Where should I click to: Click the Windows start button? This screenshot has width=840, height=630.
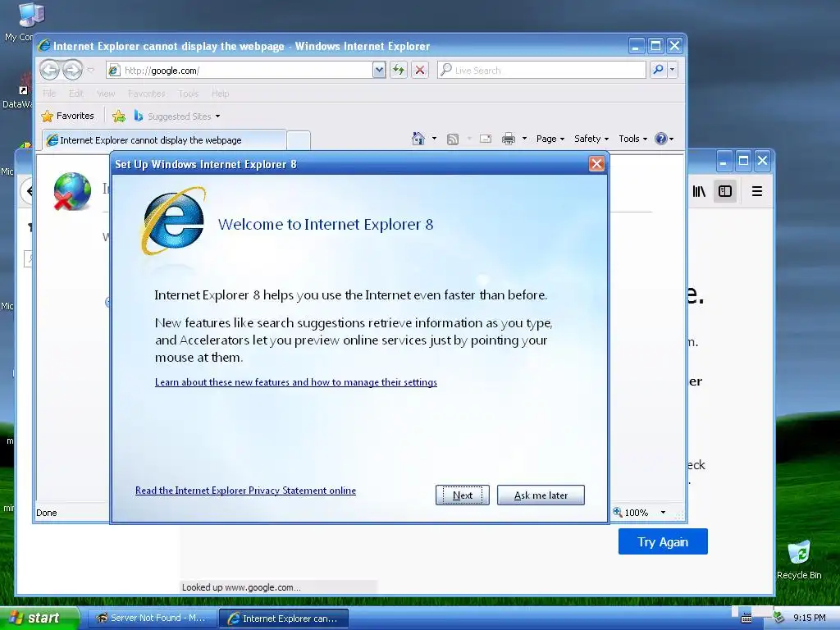coord(39,618)
